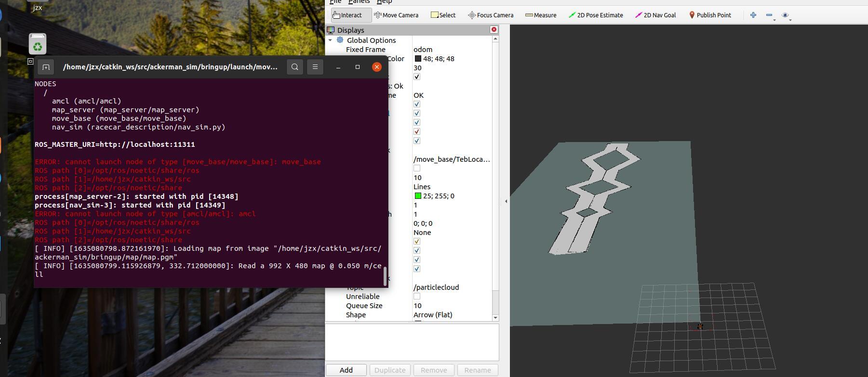Toggle the checkbox directly above /move_base/TebLoca...
This screenshot has width=868, height=377.
pyautogui.click(x=417, y=141)
